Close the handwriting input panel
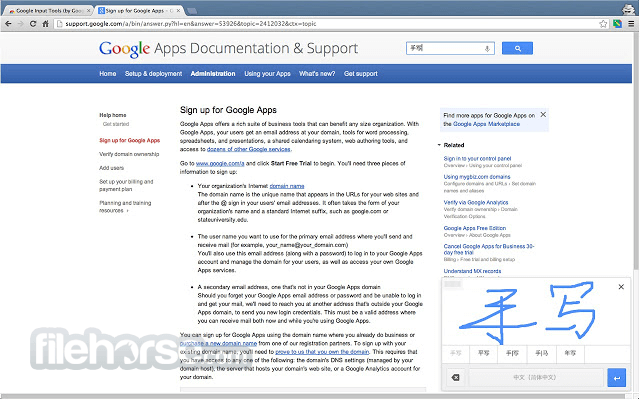Screen dimensions: 640x400 (621, 287)
